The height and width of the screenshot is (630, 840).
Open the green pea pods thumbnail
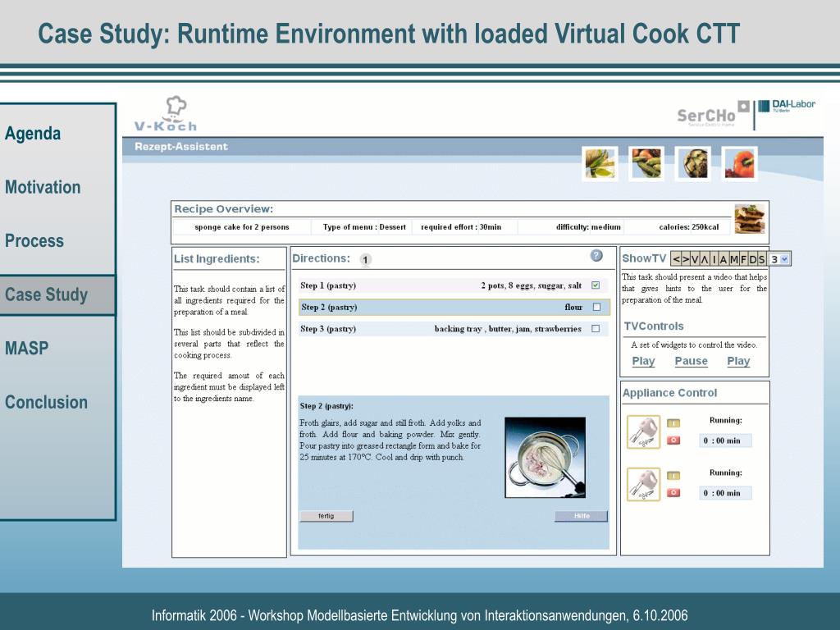click(646, 163)
